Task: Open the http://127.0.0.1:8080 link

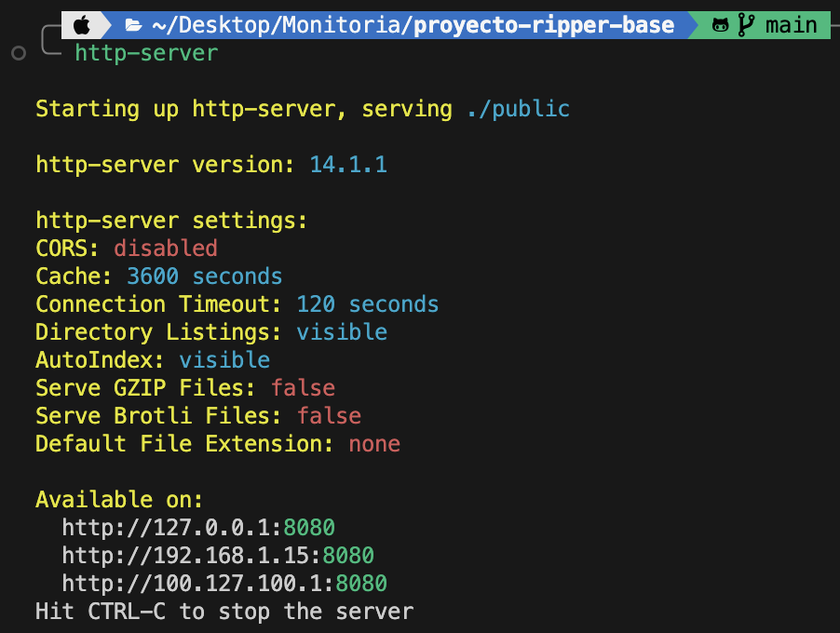Action: pyautogui.click(x=198, y=528)
